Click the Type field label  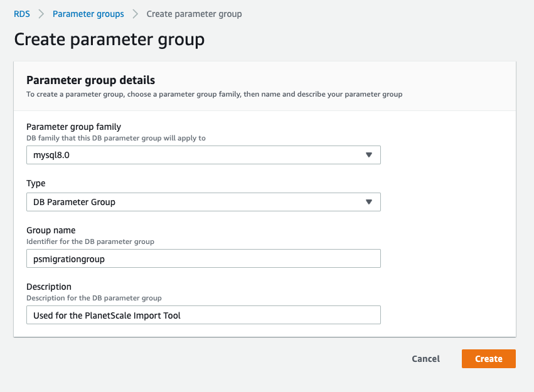point(36,183)
